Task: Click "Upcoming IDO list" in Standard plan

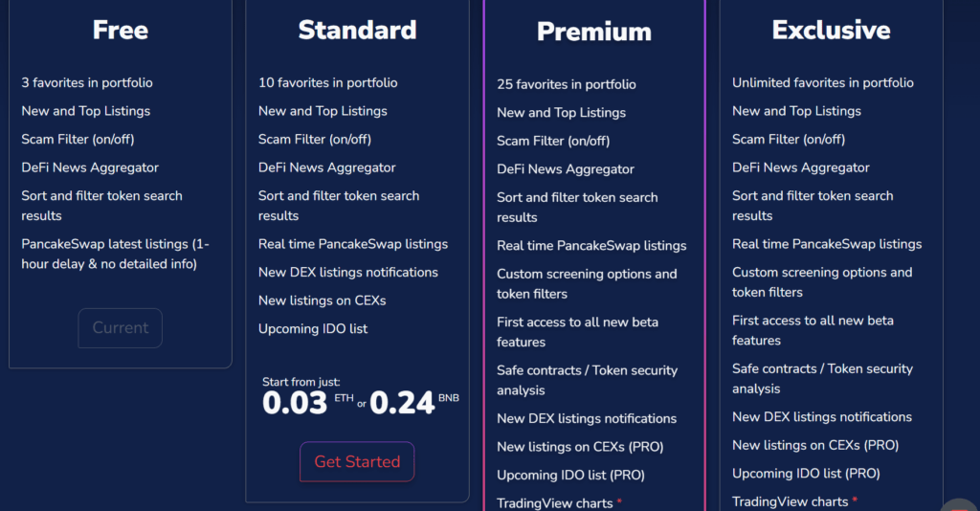Action: point(313,328)
